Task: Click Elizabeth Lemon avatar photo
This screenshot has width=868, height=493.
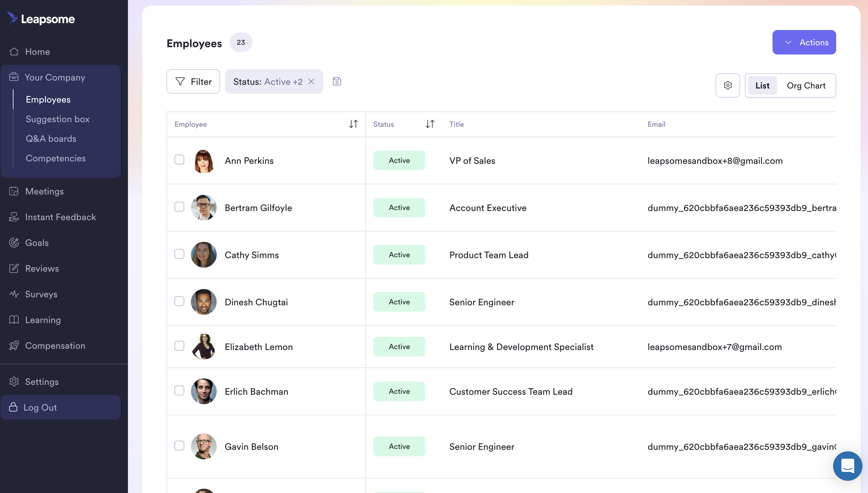Action: point(204,346)
